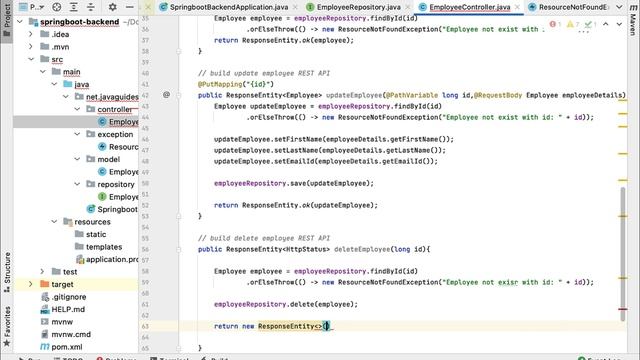Go to previous highlighted error arrow
Viewport: 640px width, 360px height.
click(x=606, y=24)
